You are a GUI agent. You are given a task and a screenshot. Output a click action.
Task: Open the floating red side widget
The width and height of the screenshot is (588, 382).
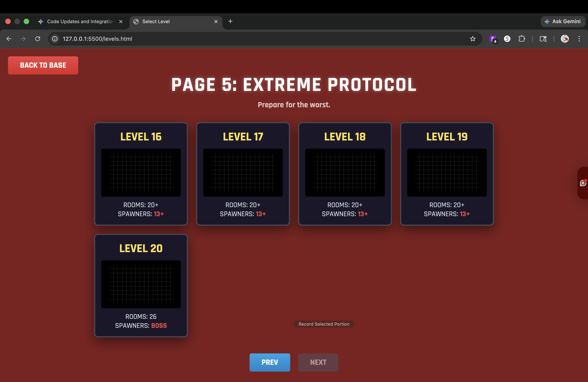coord(583,183)
